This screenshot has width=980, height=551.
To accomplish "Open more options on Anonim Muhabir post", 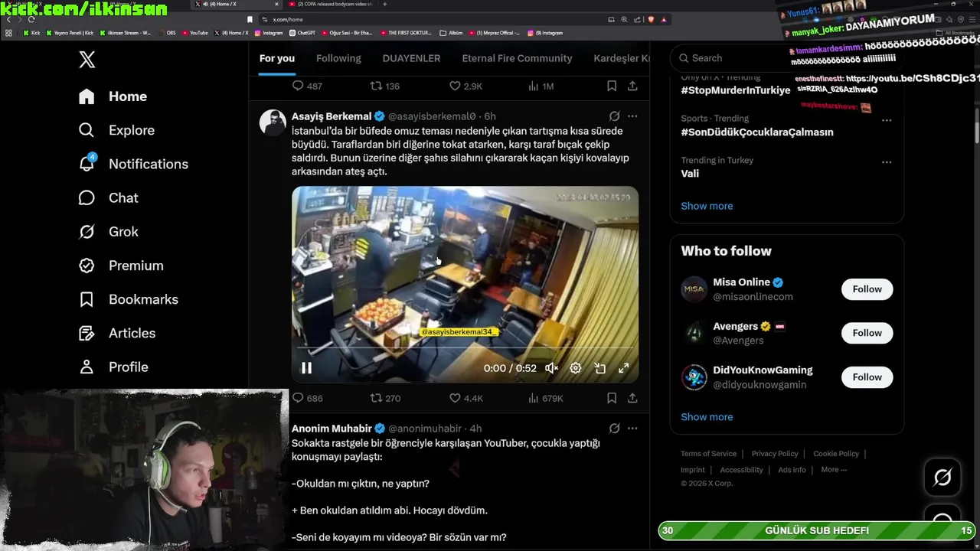I will pos(632,429).
